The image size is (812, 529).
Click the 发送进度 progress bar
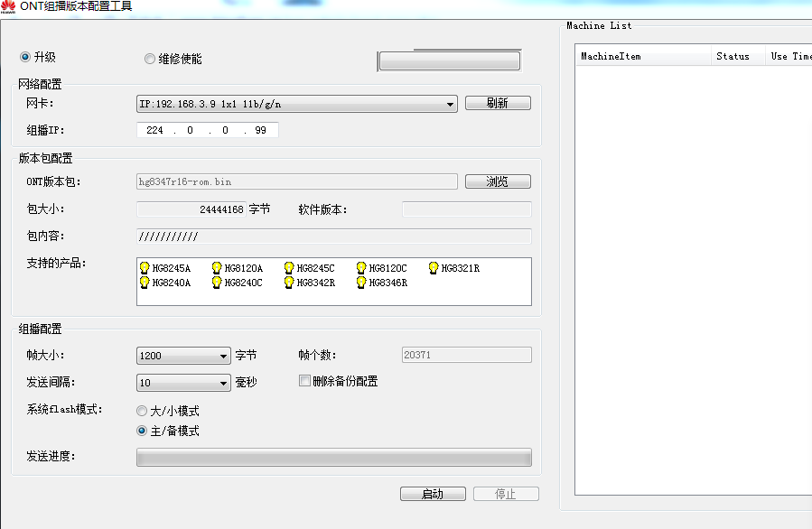(x=334, y=457)
